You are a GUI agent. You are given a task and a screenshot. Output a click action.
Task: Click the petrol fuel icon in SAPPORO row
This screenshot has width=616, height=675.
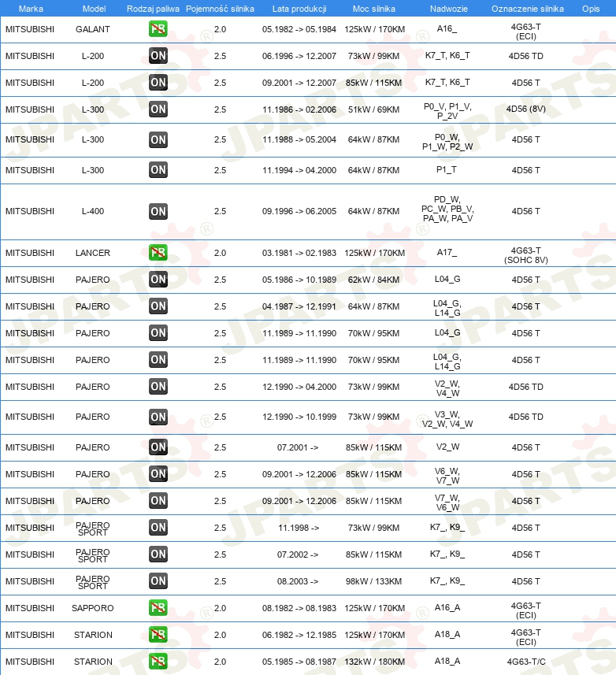coord(158,607)
